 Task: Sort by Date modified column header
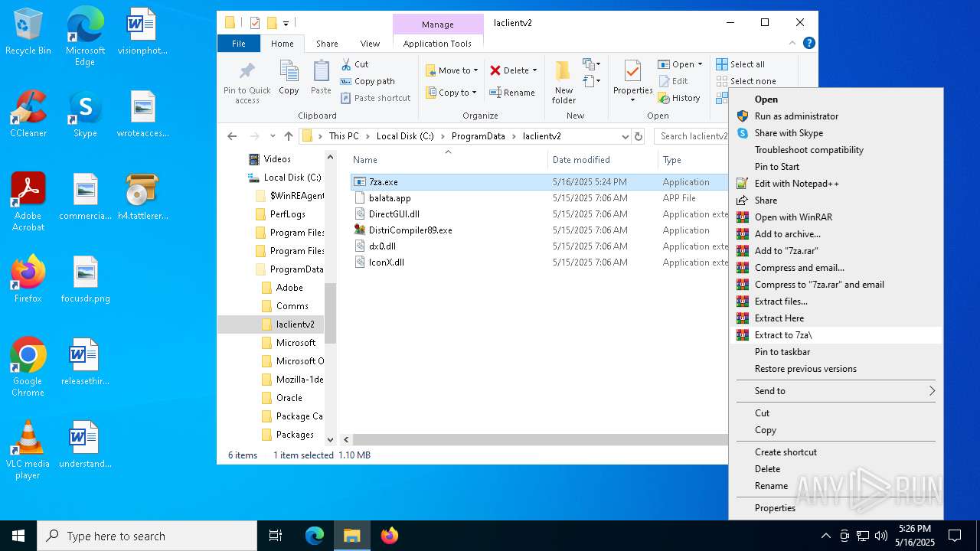click(x=602, y=160)
